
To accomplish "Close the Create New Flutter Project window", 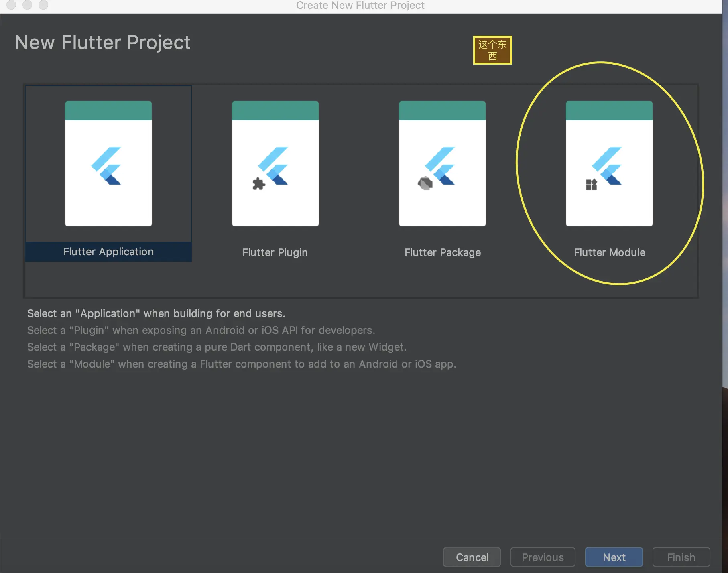I will pos(11,4).
